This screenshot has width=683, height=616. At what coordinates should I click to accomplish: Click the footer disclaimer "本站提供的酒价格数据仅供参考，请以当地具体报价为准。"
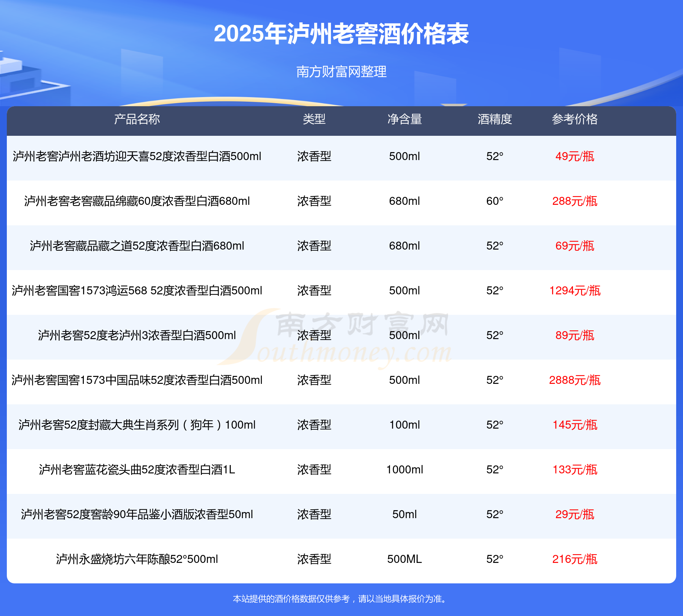tap(340, 599)
